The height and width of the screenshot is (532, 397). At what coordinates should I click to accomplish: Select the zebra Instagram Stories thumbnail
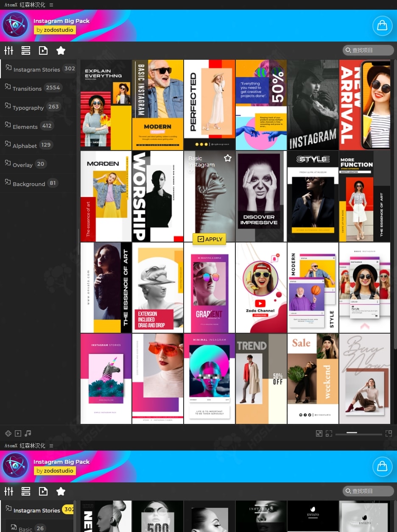tap(106, 379)
